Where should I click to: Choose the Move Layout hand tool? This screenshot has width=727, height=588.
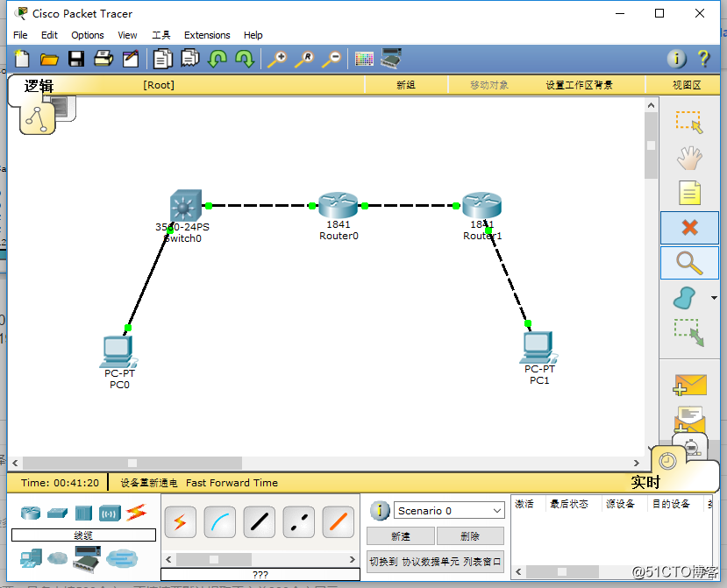(689, 158)
